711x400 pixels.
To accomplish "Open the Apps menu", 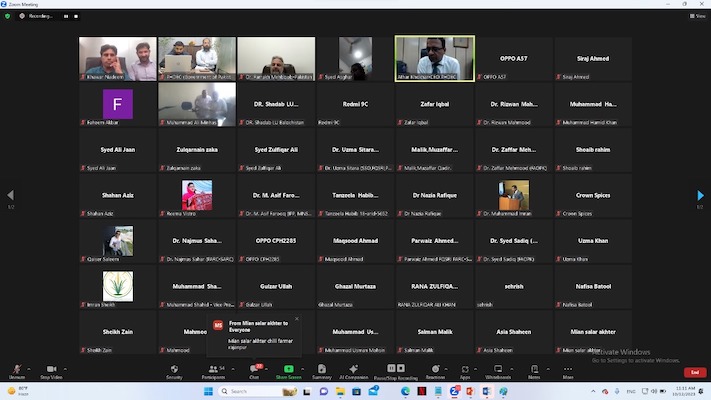I will tap(465, 371).
